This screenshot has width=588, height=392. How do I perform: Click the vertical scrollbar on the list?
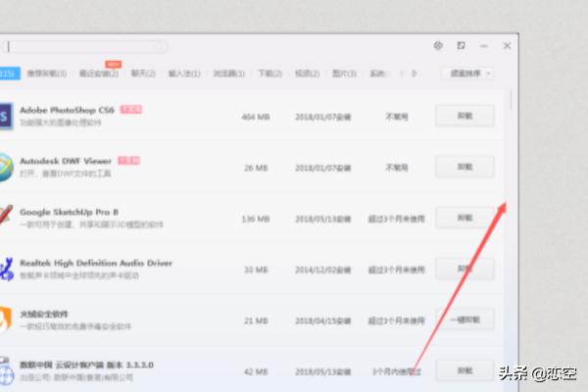(x=511, y=99)
